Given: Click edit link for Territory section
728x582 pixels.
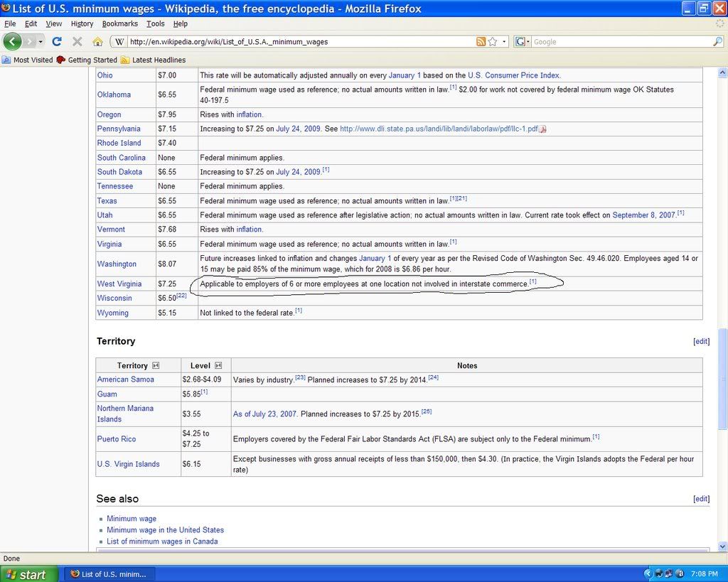Looking at the screenshot, I should 701,341.
